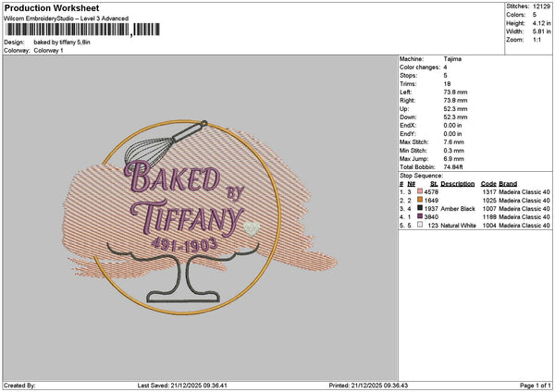Click code '1025' in stop sequence
Image resolution: width=555 pixels, height=392 pixels.
click(489, 201)
